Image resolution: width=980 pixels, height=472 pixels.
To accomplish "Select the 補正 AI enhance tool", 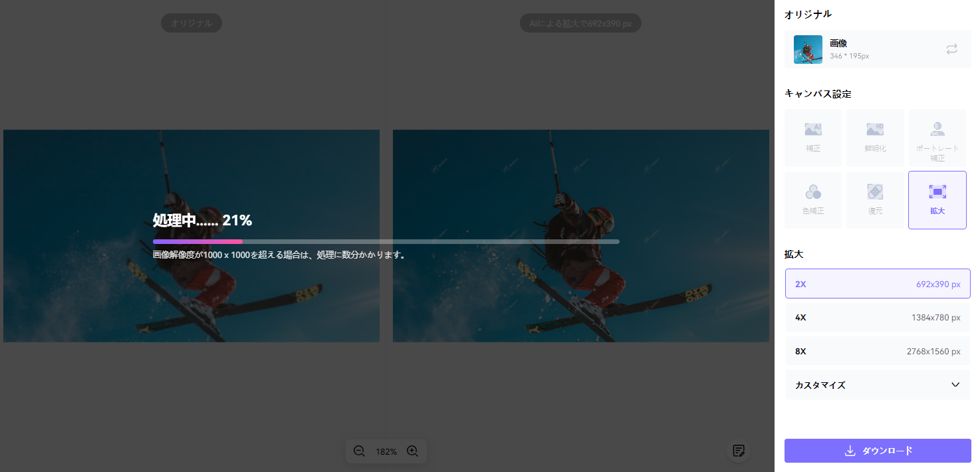I will point(812,138).
